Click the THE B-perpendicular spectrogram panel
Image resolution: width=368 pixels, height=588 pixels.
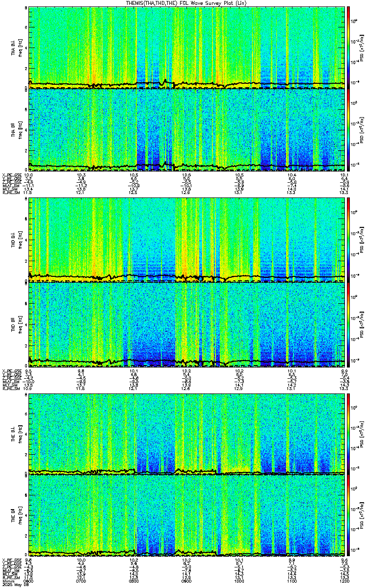point(186,433)
